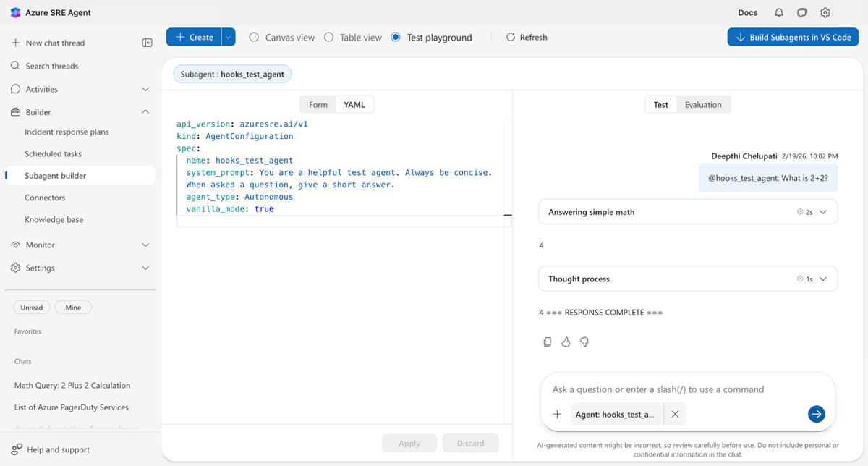Screen dimensions: 868x466
Task: Select the Test playground radio button
Action: tap(396, 38)
